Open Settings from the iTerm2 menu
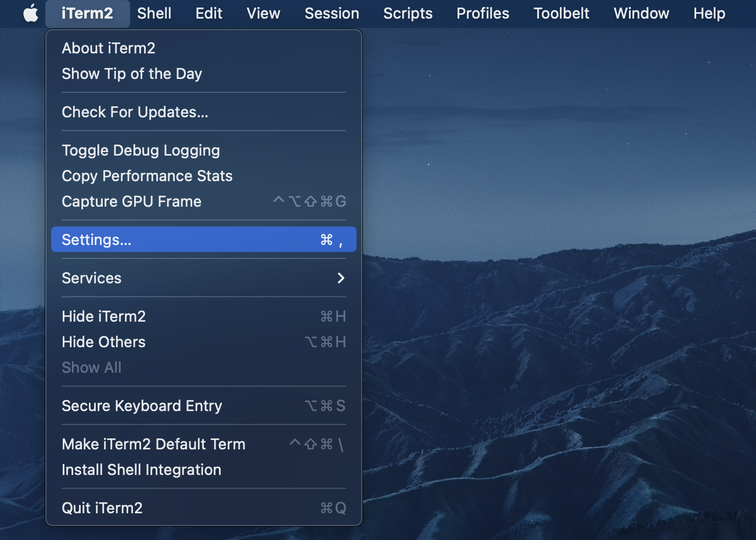The width and height of the screenshot is (756, 540). 96,239
